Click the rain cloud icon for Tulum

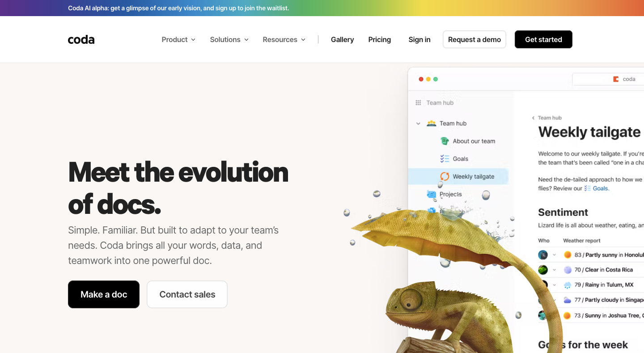point(566,285)
